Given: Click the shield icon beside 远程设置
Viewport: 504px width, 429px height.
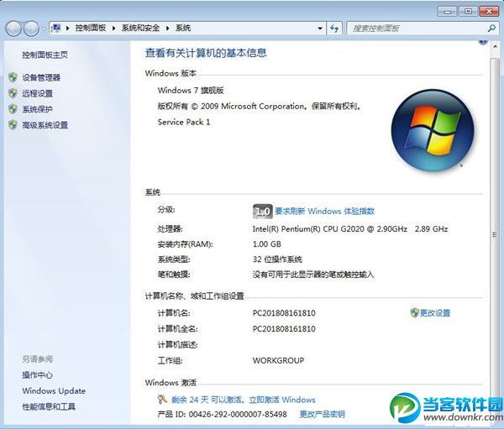Looking at the screenshot, I should (x=13, y=93).
